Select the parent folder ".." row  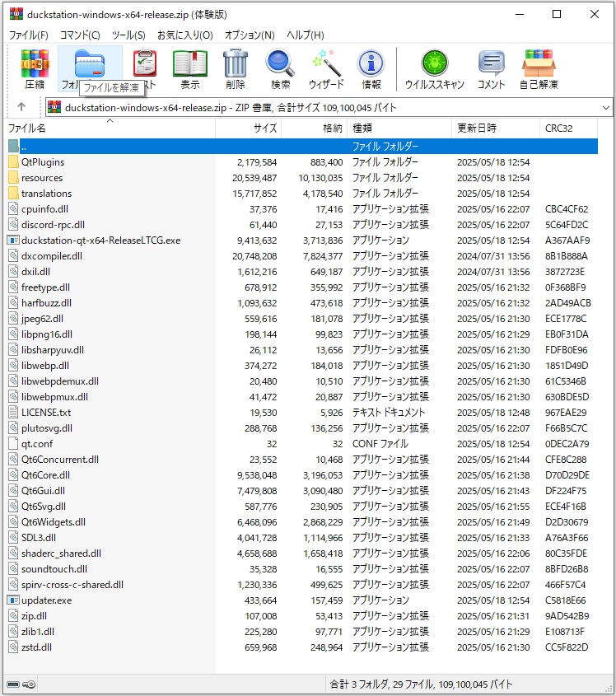[x=302, y=146]
